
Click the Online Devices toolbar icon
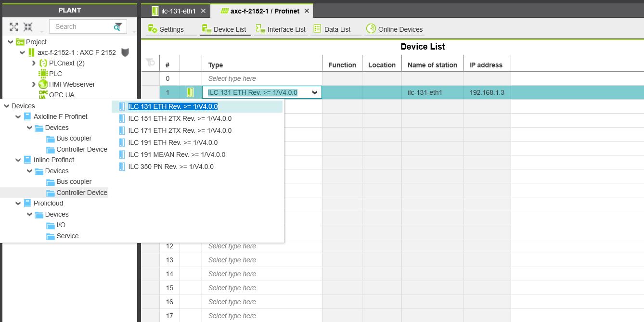371,29
